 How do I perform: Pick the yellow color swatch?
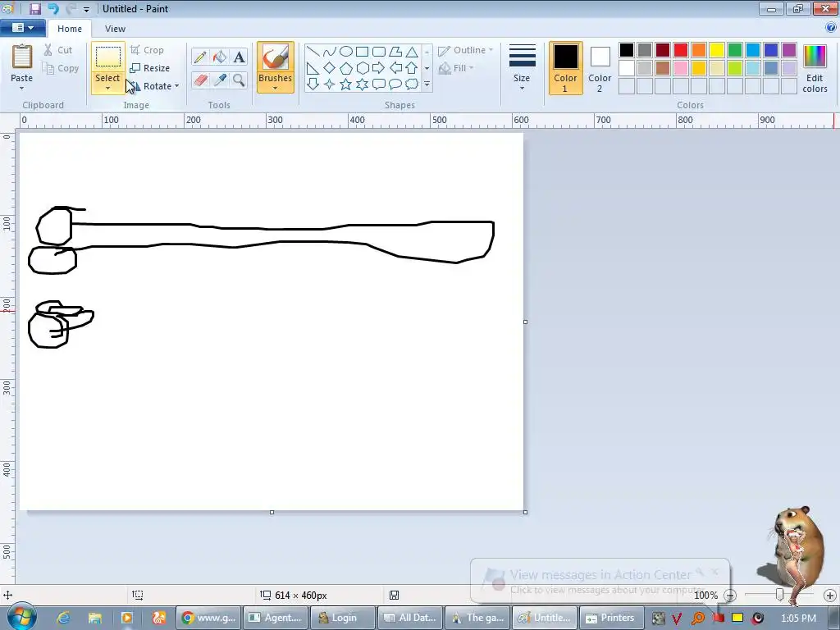(x=717, y=50)
